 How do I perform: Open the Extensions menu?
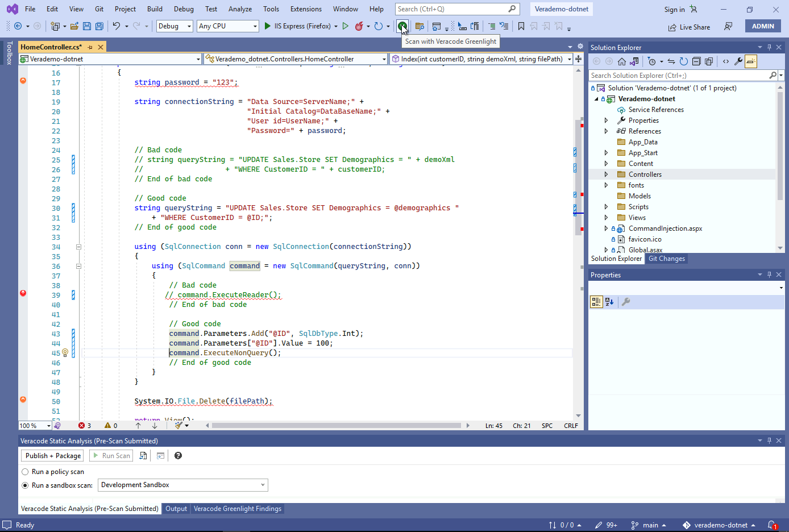[306, 9]
